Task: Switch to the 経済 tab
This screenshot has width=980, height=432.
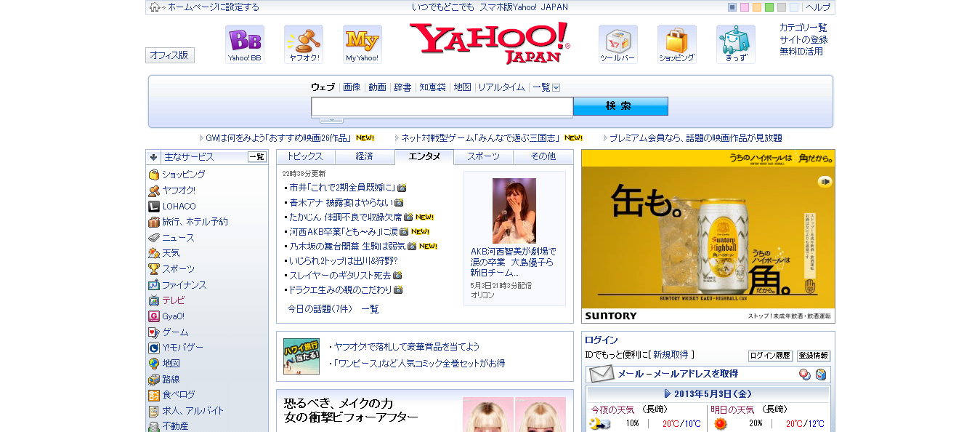Action: coord(365,156)
